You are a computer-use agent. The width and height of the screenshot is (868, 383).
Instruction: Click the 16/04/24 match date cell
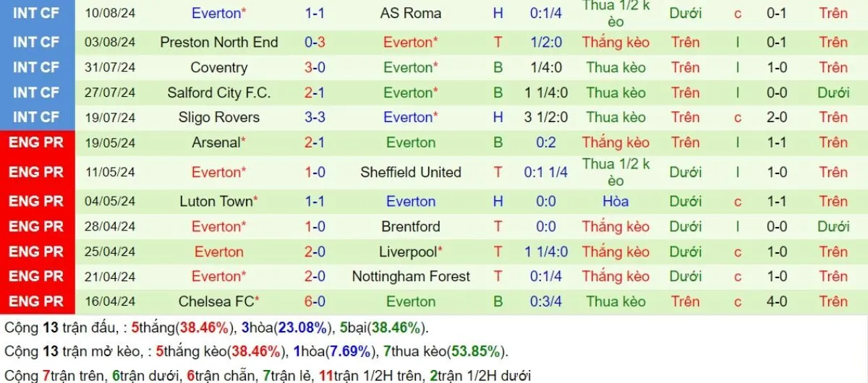(110, 301)
